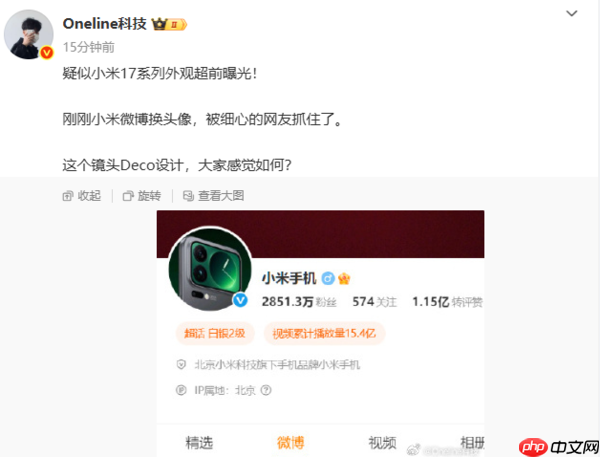Viewport: 600px width, 457px height.
Task: Click the orange crown icon next to 小米手机
Action: (x=344, y=278)
